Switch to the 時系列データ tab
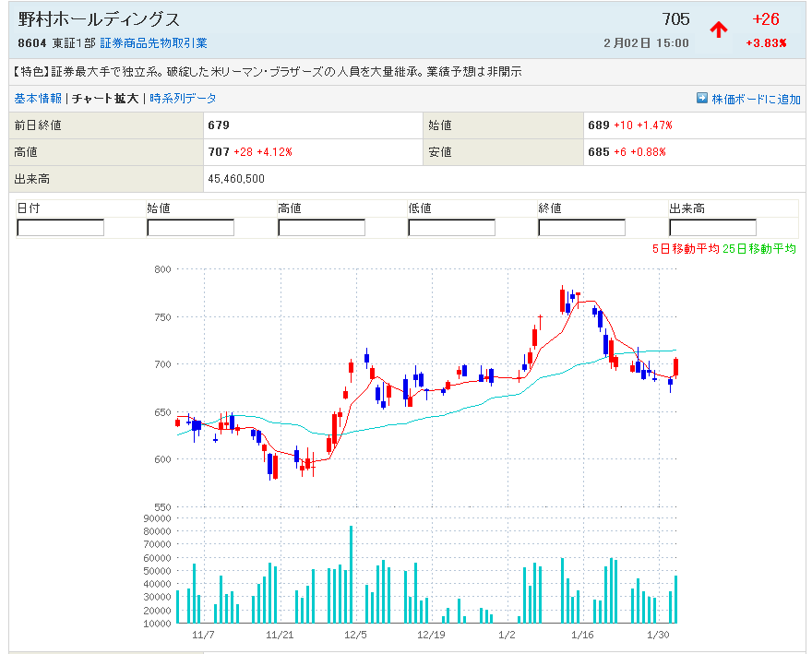Image resolution: width=812 pixels, height=654 pixels. click(x=183, y=99)
